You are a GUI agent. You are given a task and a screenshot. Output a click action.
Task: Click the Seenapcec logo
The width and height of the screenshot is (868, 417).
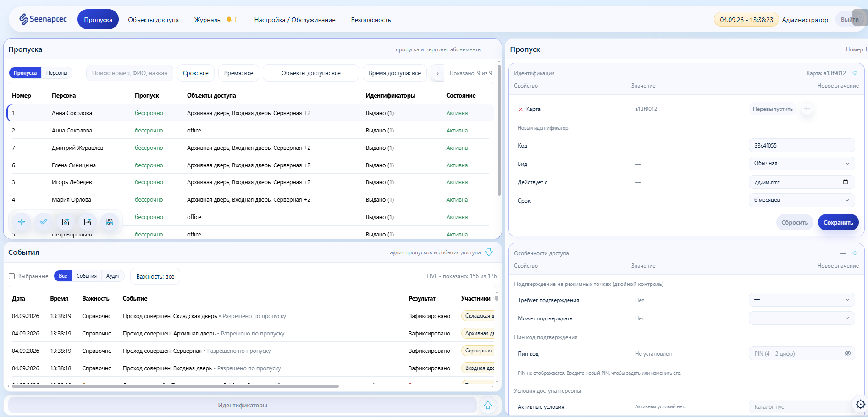click(x=43, y=19)
